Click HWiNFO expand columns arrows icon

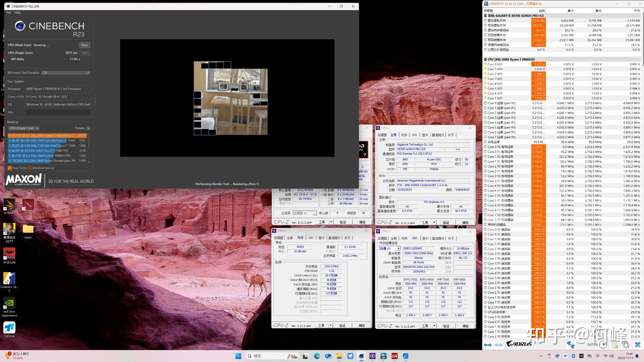click(487, 345)
